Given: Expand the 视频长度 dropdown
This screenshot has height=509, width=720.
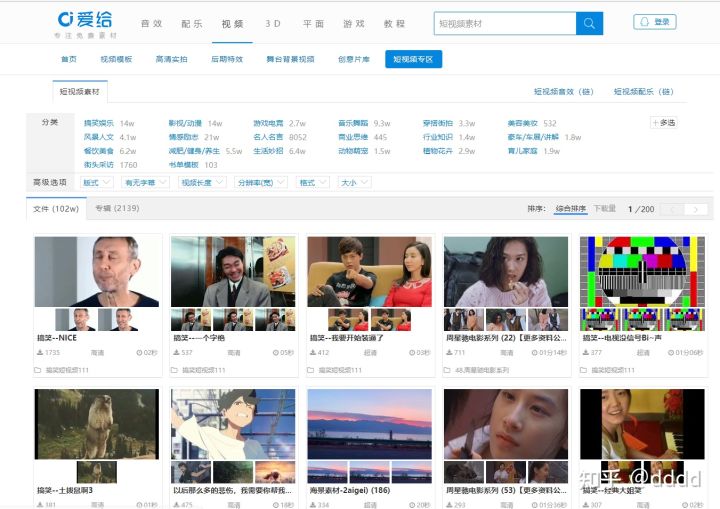Looking at the screenshot, I should [x=202, y=182].
